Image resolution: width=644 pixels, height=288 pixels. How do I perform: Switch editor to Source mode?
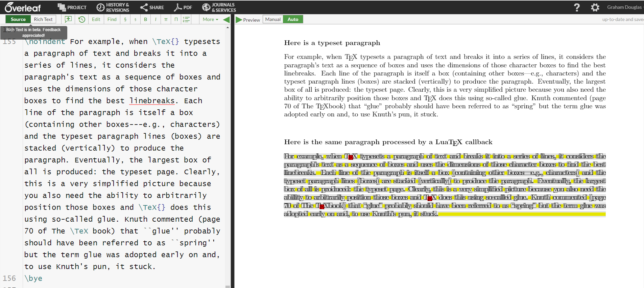pos(18,19)
